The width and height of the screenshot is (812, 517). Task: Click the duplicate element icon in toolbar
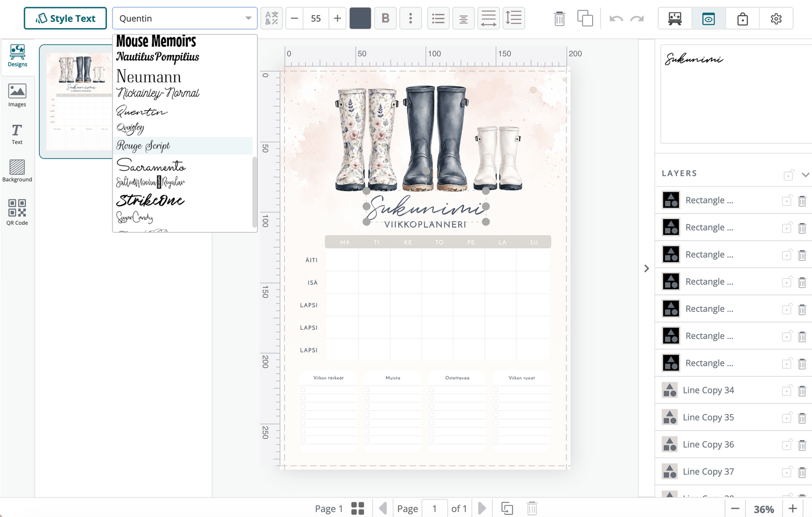[x=585, y=19]
